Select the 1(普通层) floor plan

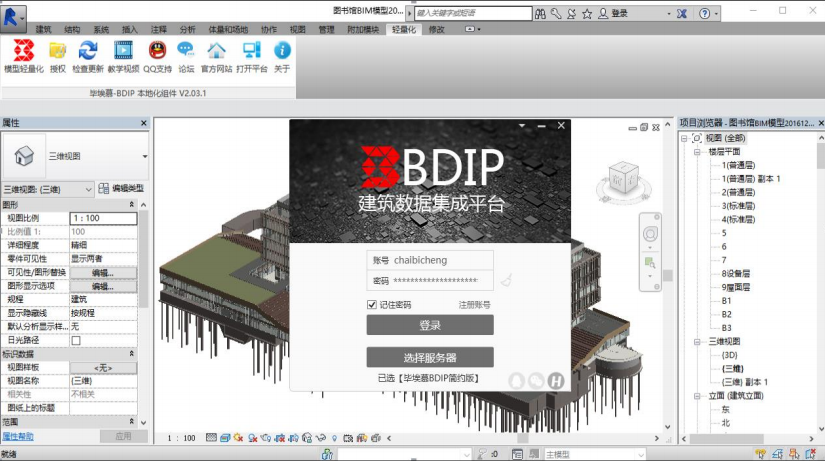738,165
